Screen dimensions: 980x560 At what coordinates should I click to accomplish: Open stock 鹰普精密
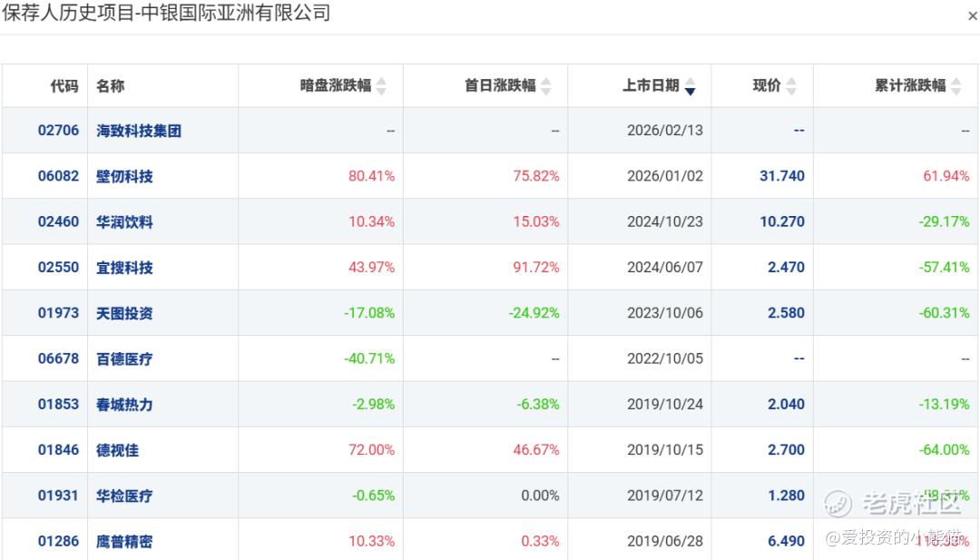pyautogui.click(x=124, y=541)
